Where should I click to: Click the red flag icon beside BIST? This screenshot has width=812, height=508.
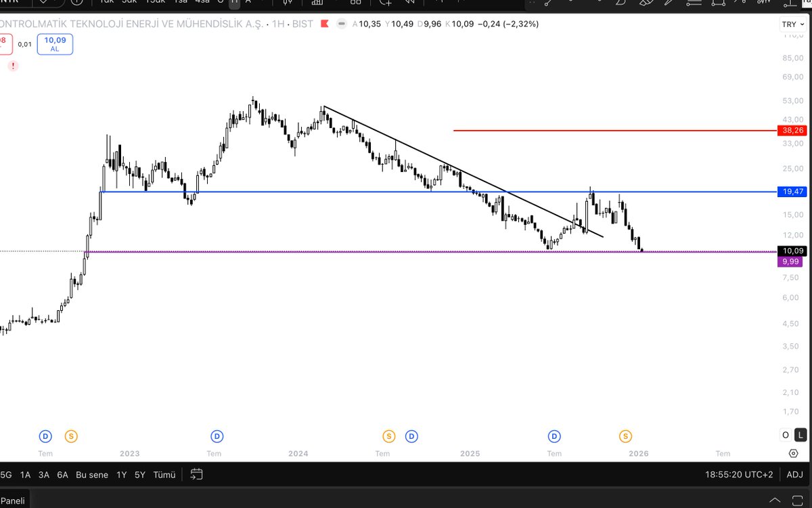324,24
